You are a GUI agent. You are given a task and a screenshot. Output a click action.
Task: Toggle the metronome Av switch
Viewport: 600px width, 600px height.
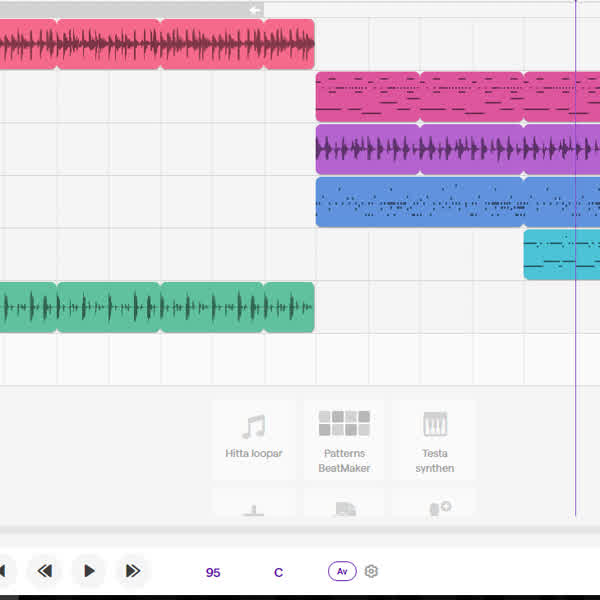point(341,572)
